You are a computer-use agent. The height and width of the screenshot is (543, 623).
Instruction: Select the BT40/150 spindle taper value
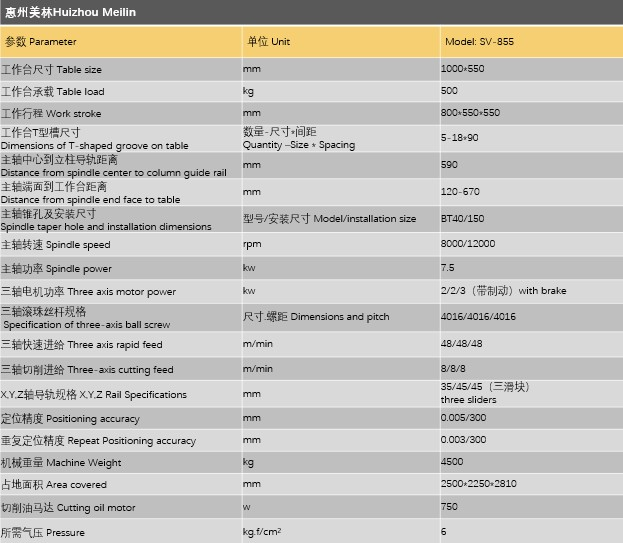tap(464, 219)
